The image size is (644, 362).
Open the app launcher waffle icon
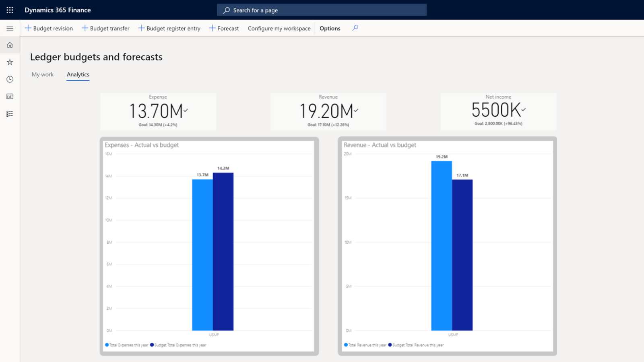(10, 10)
